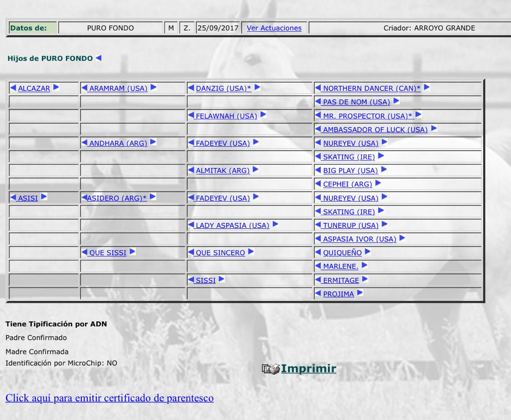Click the right arrow after LADY ASPASIA (USA)
The image size is (511, 420).
click(x=275, y=224)
